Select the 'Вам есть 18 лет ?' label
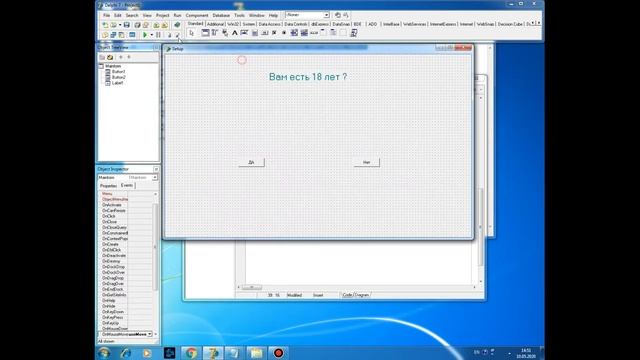 (308, 77)
